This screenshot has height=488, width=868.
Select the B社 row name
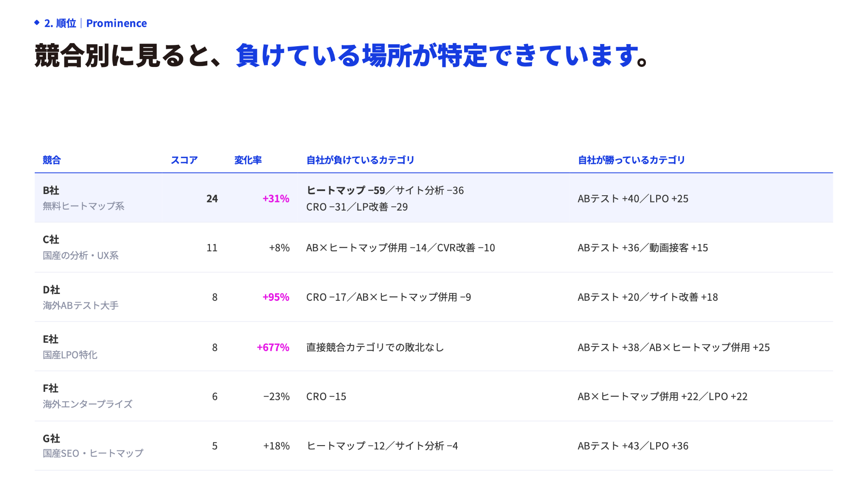point(51,191)
